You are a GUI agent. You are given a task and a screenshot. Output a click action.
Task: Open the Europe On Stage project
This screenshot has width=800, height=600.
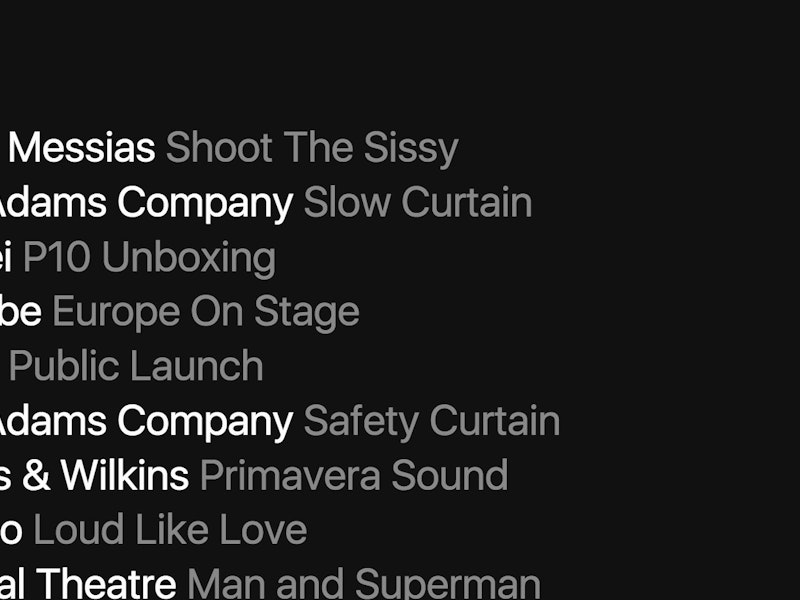(205, 312)
